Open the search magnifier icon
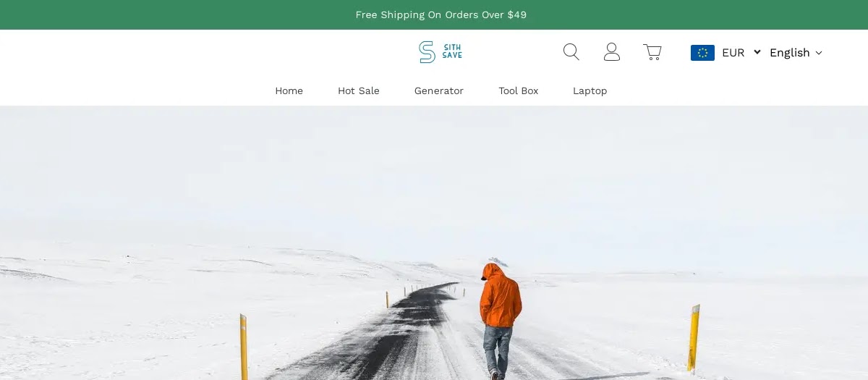868x380 pixels. click(x=571, y=52)
